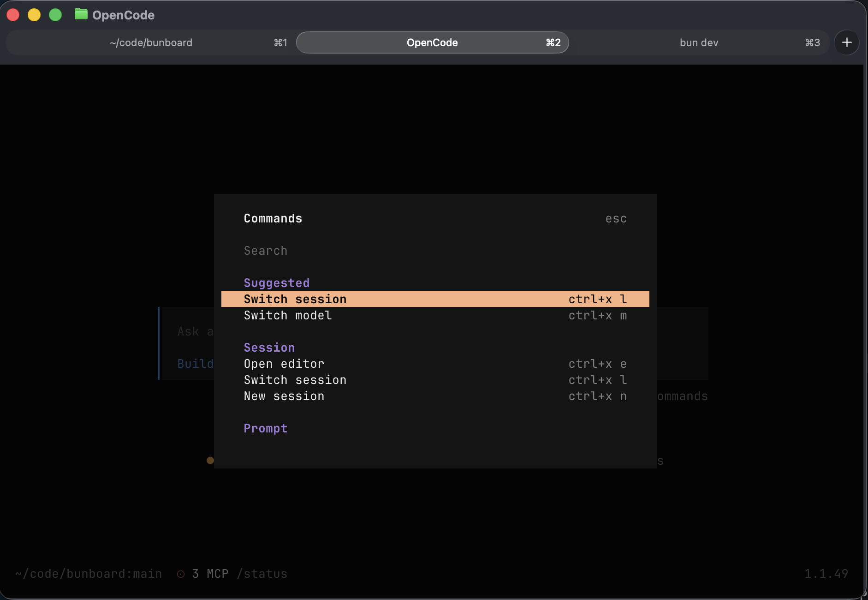This screenshot has width=868, height=600.
Task: Click the Session section heading
Action: 269,348
